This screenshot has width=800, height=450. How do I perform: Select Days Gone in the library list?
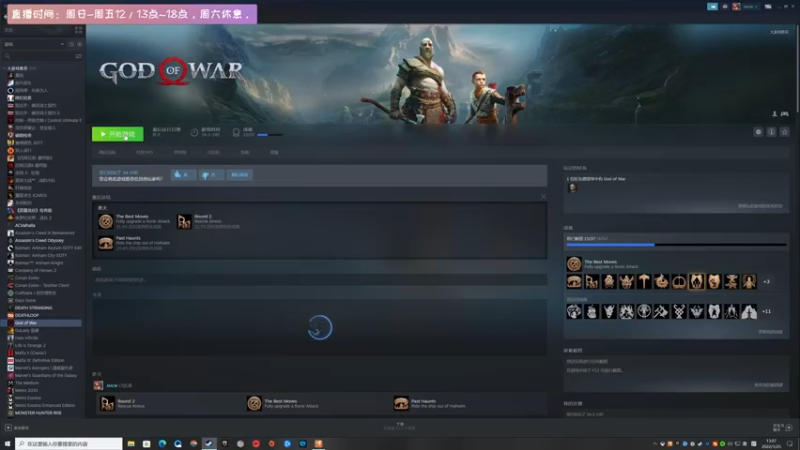(26, 301)
